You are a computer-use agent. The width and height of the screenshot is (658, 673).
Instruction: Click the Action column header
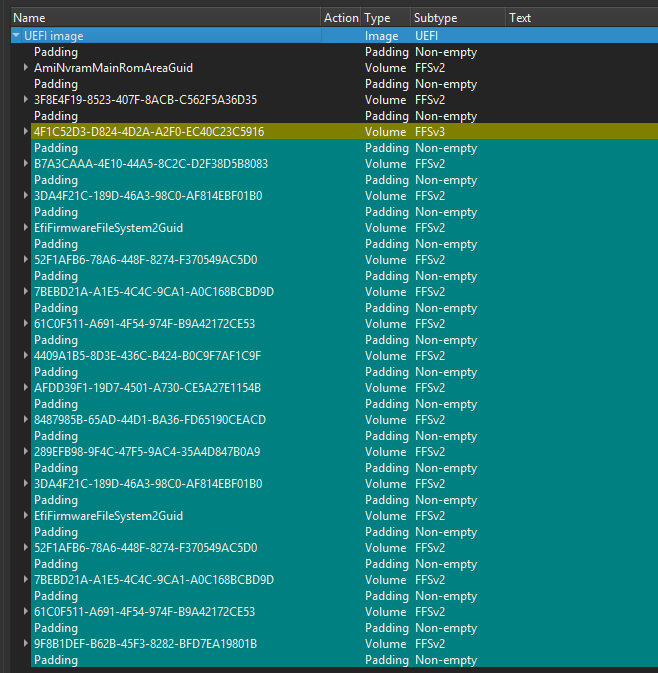(x=341, y=18)
